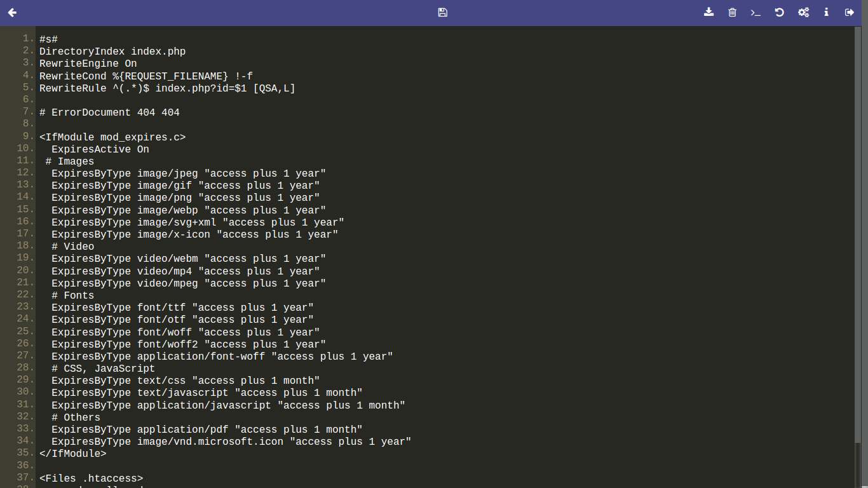The width and height of the screenshot is (868, 488).
Task: Click the image/svg+xml ExpiresByType line
Action: click(198, 222)
